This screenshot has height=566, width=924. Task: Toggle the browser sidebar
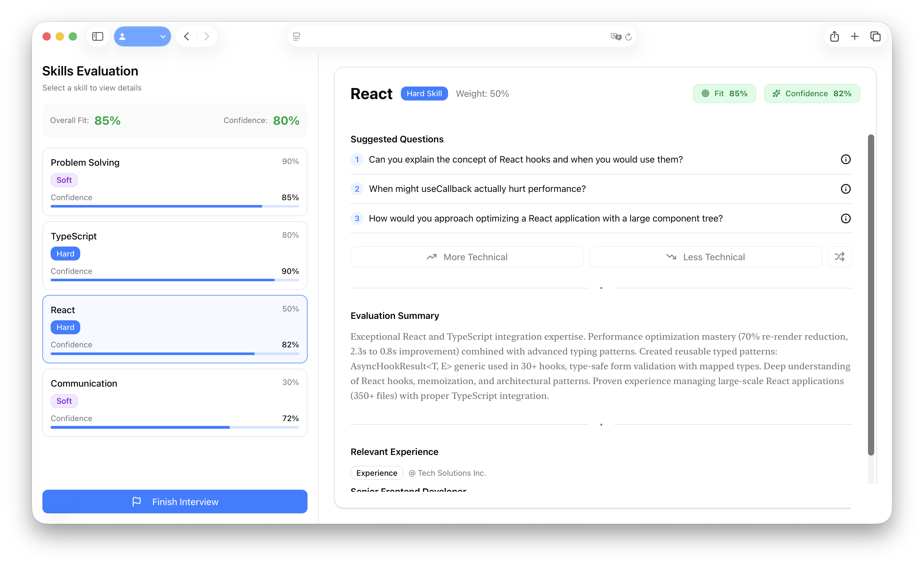[98, 36]
